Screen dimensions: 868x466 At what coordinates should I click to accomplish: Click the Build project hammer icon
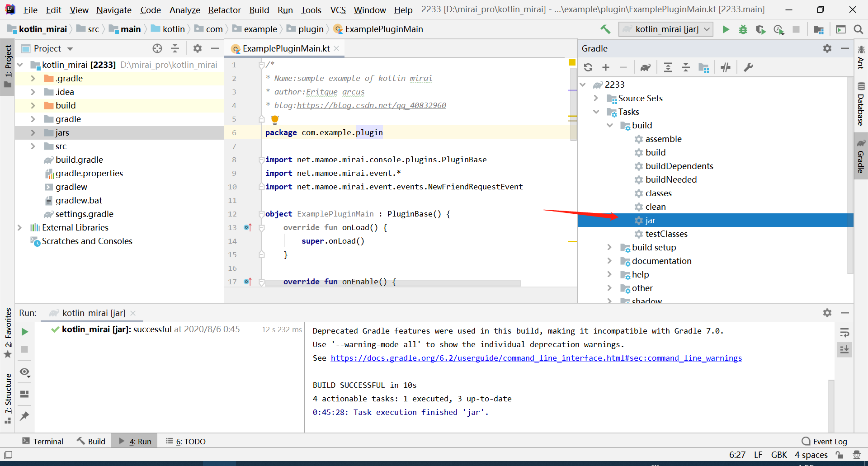tap(605, 29)
